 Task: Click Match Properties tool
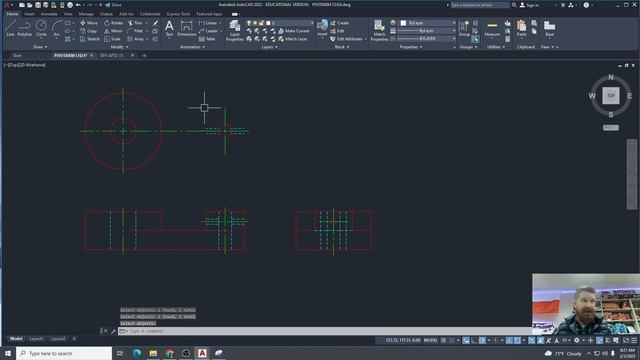pos(379,31)
